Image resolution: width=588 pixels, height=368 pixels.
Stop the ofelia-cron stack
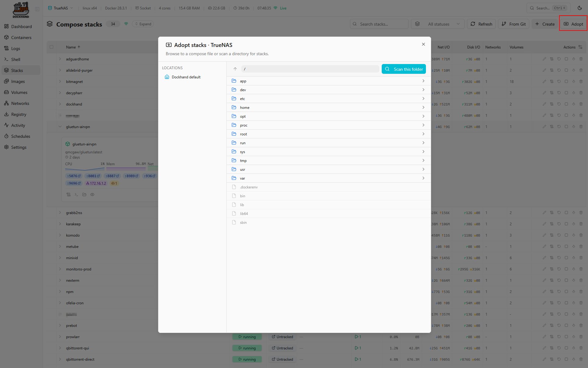(x=566, y=303)
